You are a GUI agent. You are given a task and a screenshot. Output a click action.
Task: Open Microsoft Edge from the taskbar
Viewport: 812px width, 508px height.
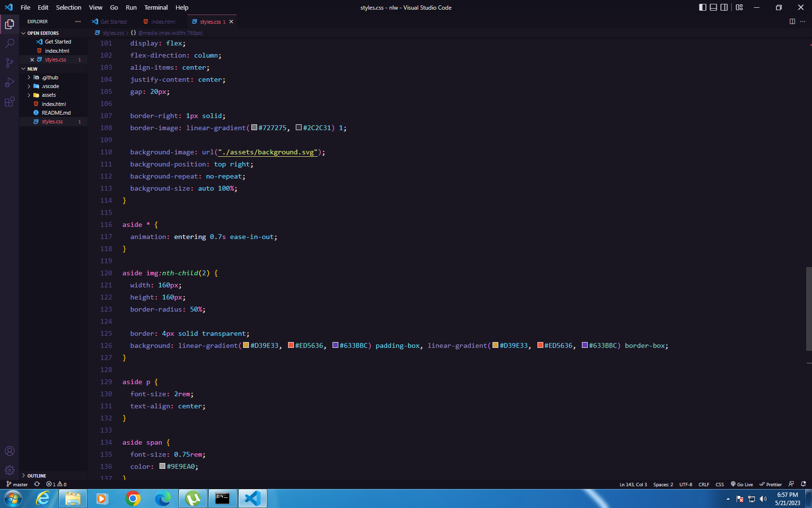tap(163, 498)
